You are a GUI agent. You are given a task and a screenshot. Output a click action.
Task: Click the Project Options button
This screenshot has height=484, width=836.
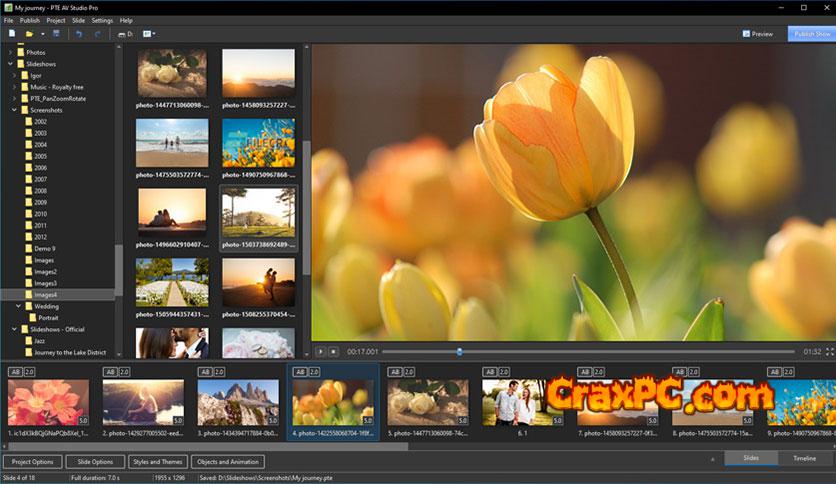[32, 462]
